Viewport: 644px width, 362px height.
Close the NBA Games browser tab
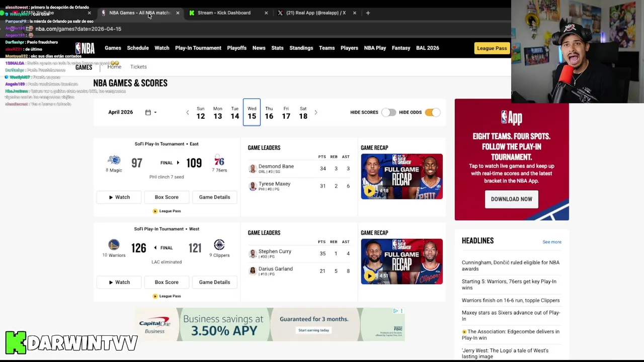point(178,13)
